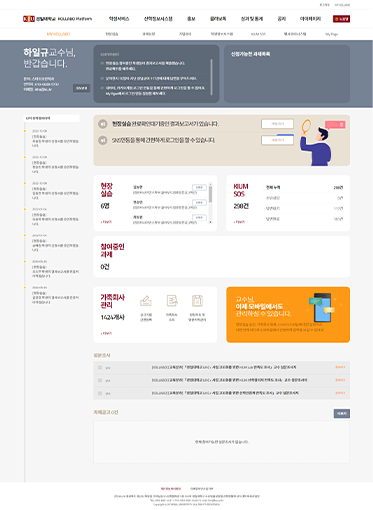Open the first survey participation link
Image resolution: width=373 pixels, height=510 pixels.
pyautogui.click(x=340, y=367)
